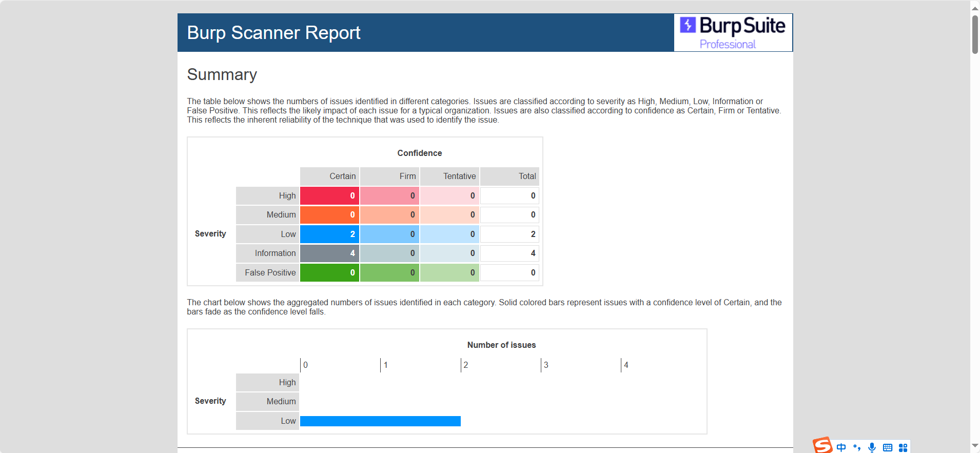
Task: Select the gray Information Certain cell showing 4
Action: click(329, 253)
